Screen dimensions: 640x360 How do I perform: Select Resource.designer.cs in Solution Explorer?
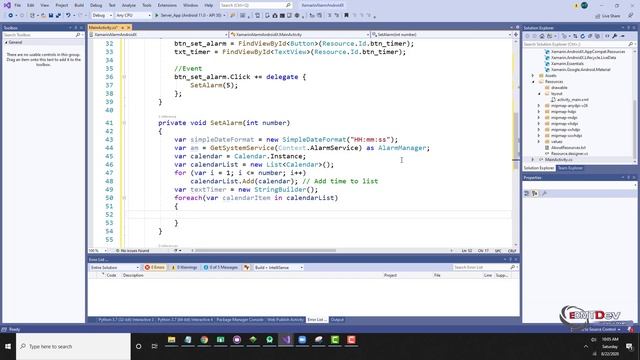click(569, 153)
